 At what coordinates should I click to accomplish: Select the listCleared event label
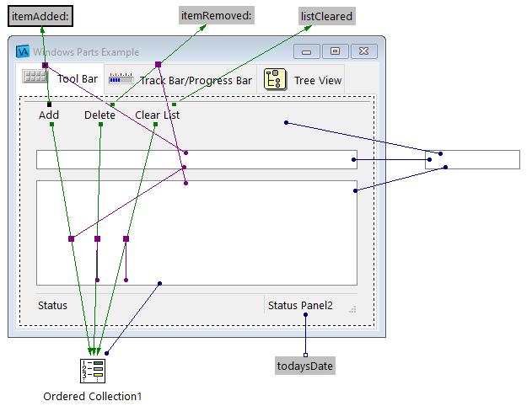[x=327, y=16]
